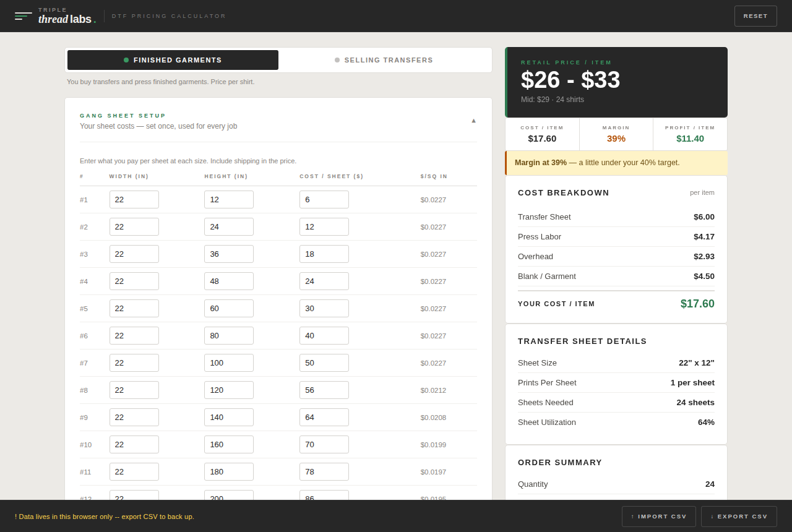Change the cost value 78 in row #11
The width and height of the screenshot is (792, 532).
[324, 472]
